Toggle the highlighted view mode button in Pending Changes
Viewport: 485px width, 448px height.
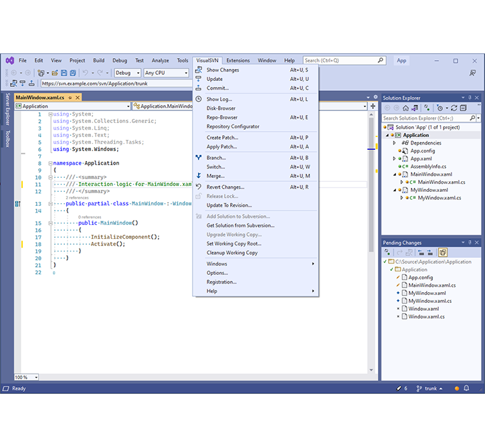pos(443,252)
